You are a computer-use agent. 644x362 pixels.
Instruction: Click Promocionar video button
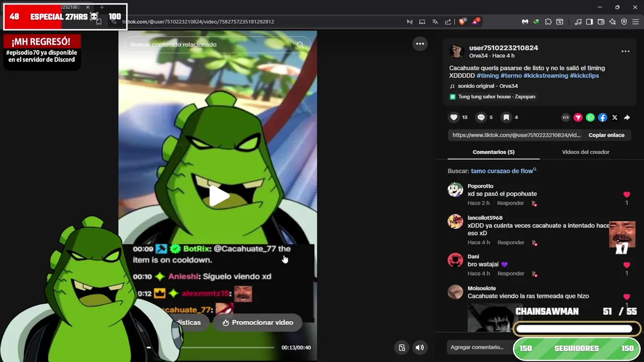pyautogui.click(x=258, y=323)
